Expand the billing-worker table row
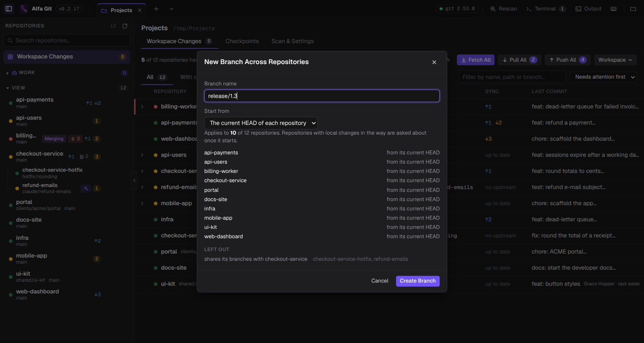This screenshot has width=644, height=343. click(x=142, y=107)
